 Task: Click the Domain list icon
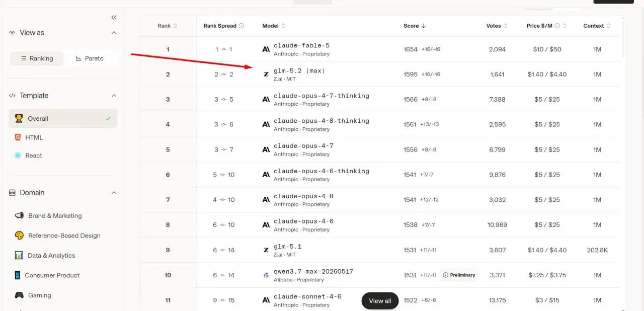pos(12,193)
